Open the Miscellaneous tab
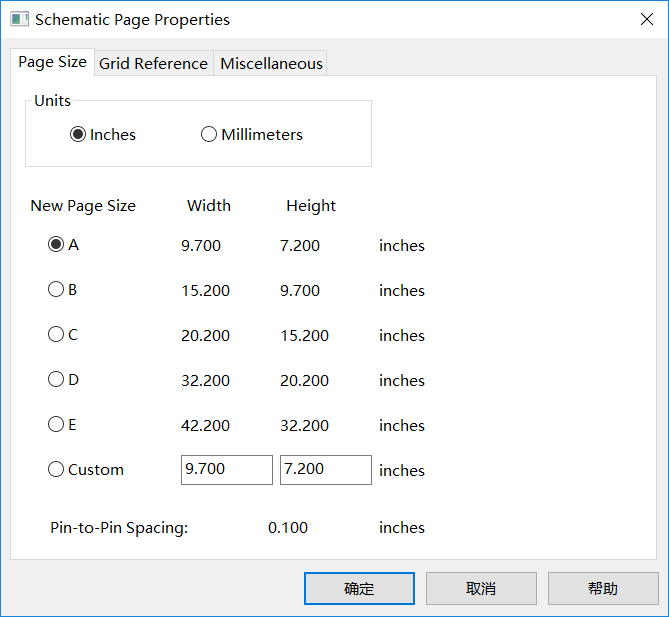 [271, 63]
